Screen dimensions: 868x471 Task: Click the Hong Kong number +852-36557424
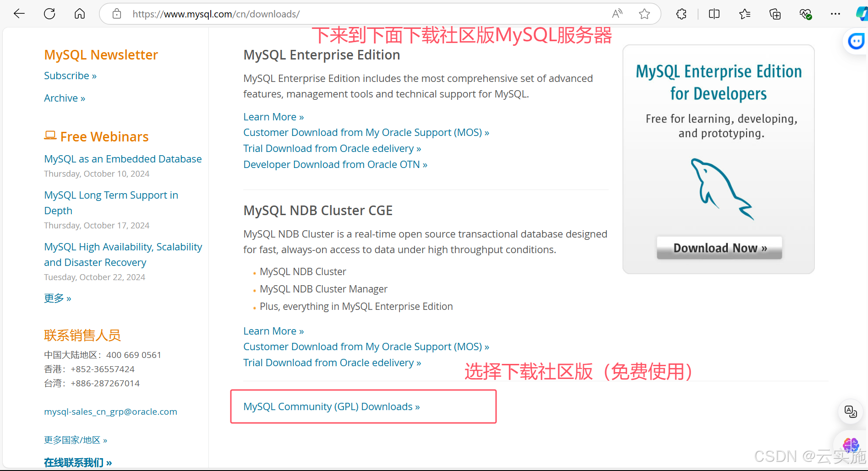pyautogui.click(x=103, y=369)
